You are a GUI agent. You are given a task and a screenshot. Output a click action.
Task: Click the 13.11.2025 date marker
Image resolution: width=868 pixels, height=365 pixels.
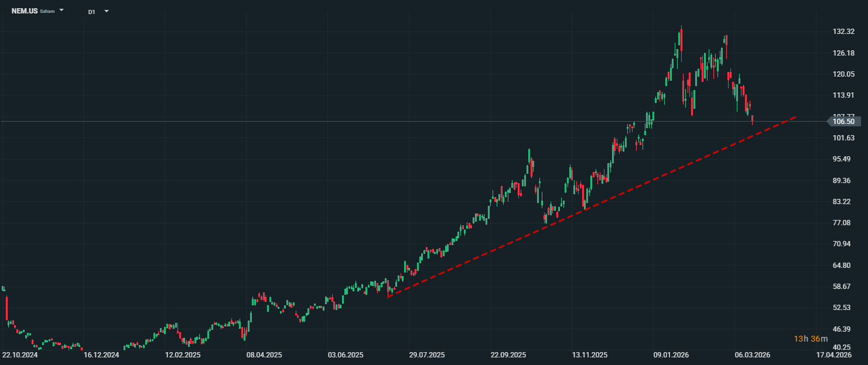click(590, 355)
